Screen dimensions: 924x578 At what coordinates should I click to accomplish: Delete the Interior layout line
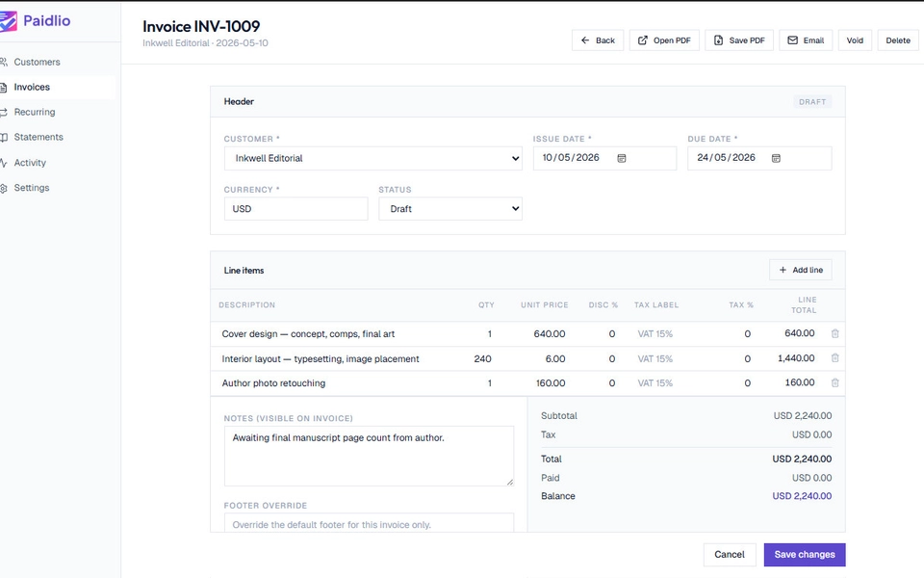(x=835, y=358)
